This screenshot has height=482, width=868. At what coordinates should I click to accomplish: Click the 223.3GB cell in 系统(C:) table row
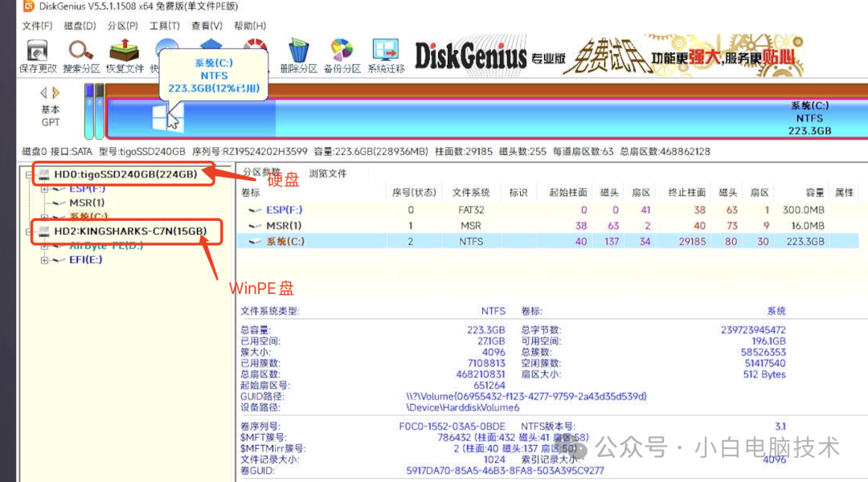pos(805,241)
